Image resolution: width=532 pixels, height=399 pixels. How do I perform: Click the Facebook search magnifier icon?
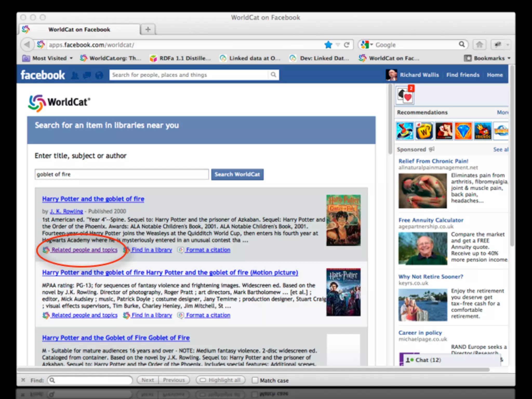pos(273,75)
